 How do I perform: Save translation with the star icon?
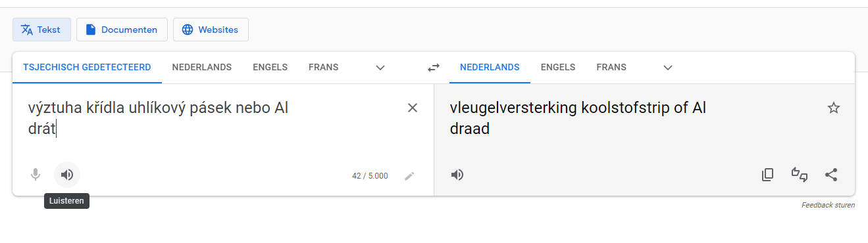click(834, 108)
